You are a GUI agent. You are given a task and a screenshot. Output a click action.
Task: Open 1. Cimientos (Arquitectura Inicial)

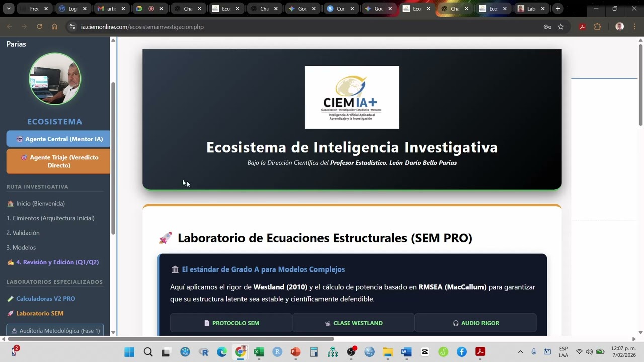point(50,218)
